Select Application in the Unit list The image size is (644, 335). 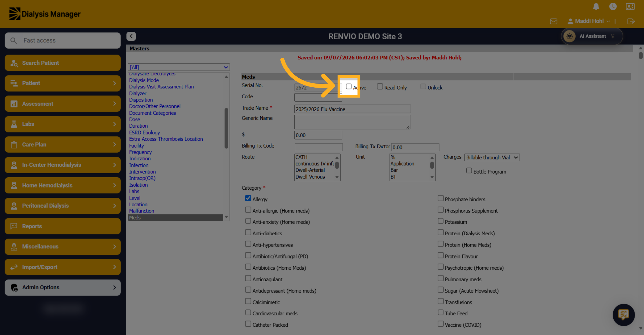[x=402, y=164]
